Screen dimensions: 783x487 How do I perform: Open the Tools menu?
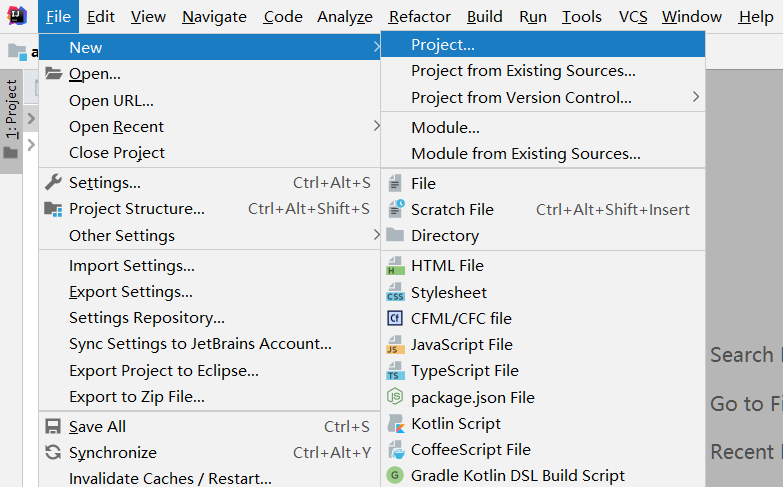click(582, 17)
